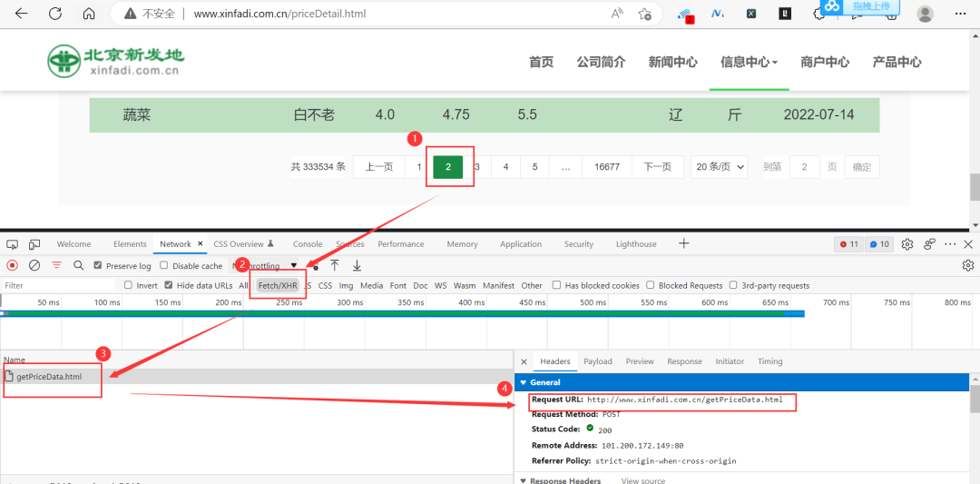
Task: Toggle the network filter bar icon
Action: [57, 265]
